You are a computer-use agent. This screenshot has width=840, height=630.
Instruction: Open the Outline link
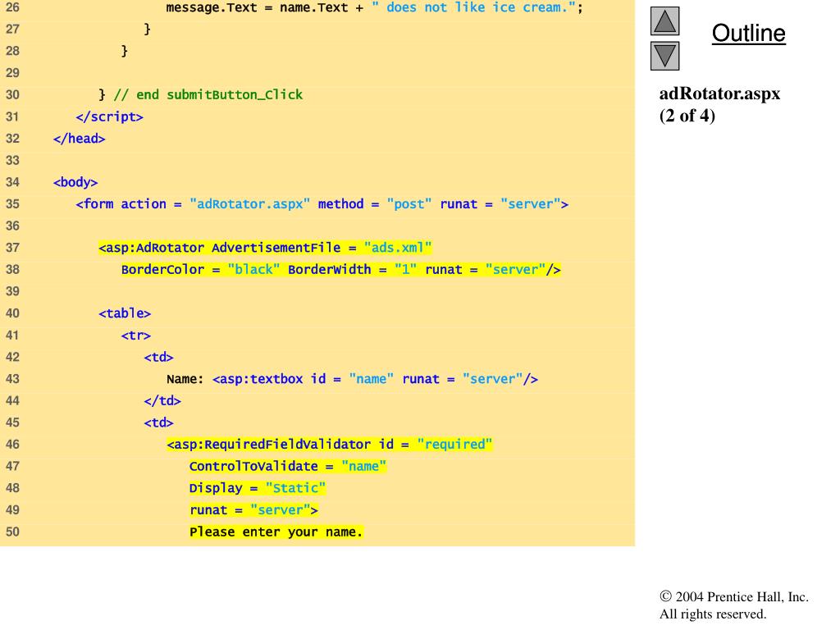[x=748, y=33]
